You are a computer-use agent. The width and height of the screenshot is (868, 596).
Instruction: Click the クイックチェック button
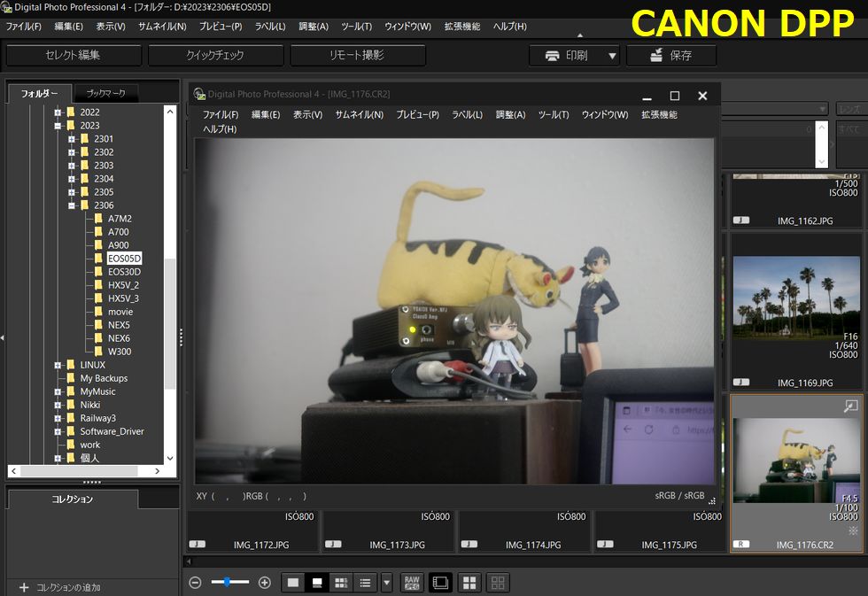[215, 56]
